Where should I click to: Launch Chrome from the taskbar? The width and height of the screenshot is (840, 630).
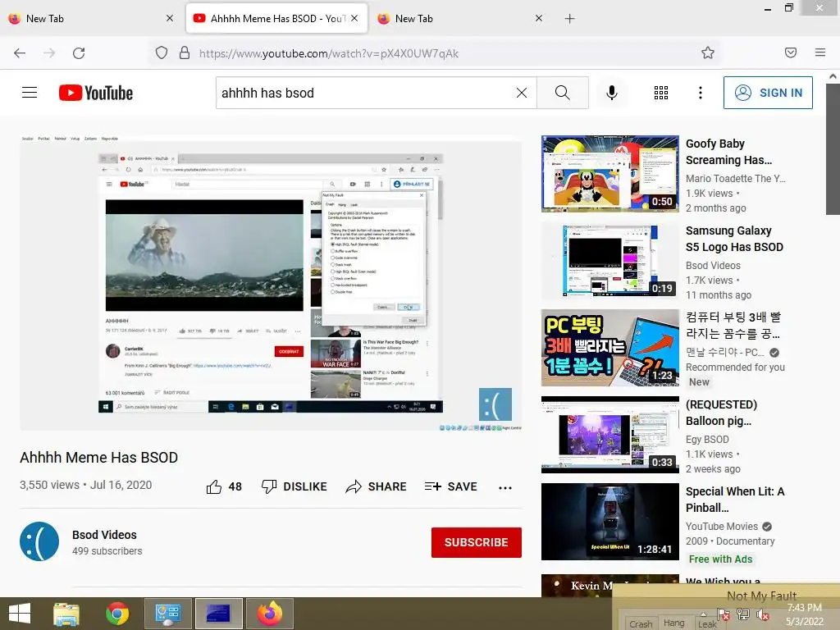tap(117, 614)
